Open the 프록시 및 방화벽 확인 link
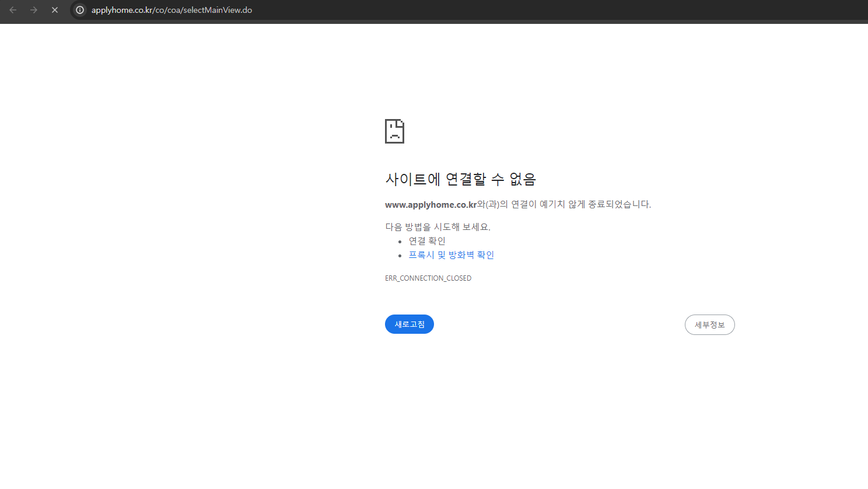Image resolution: width=868 pixels, height=489 pixels. 452,255
